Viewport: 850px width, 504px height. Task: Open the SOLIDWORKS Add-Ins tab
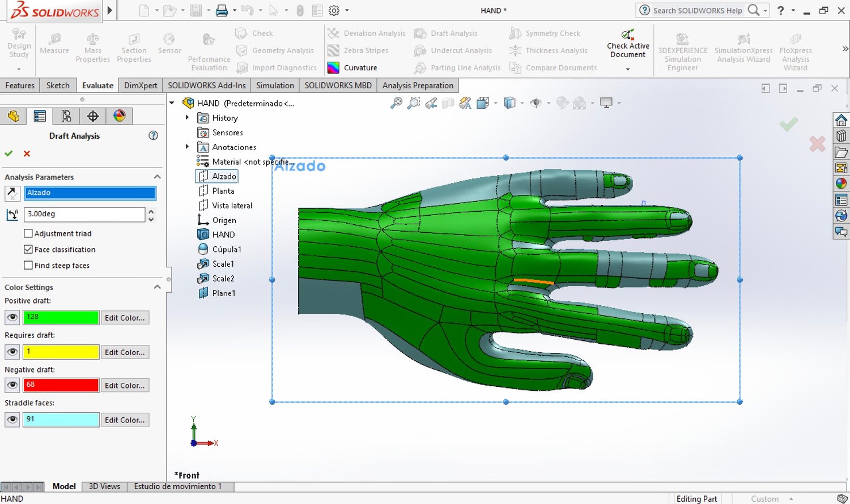207,86
